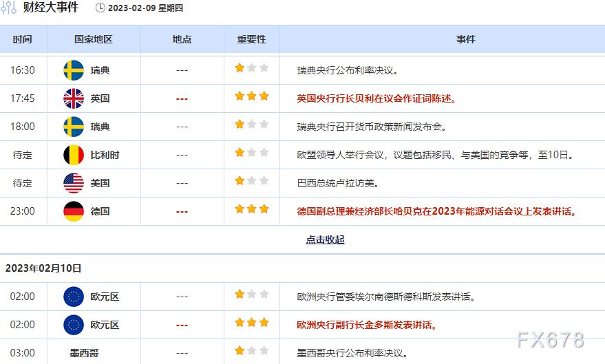The height and width of the screenshot is (364, 605).
Task: Click the 重要性 column header
Action: click(252, 39)
